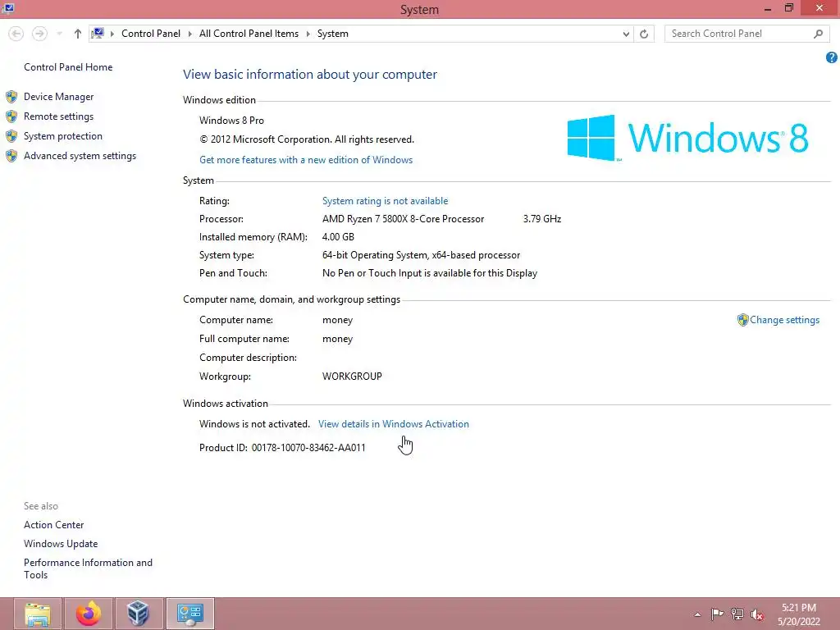Expand the chevron after All Control Panel Items
The image size is (840, 630).
(x=308, y=34)
